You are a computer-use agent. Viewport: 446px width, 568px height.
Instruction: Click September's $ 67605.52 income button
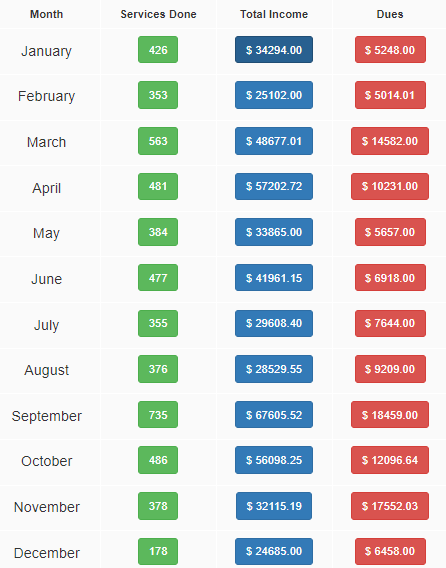coord(274,414)
